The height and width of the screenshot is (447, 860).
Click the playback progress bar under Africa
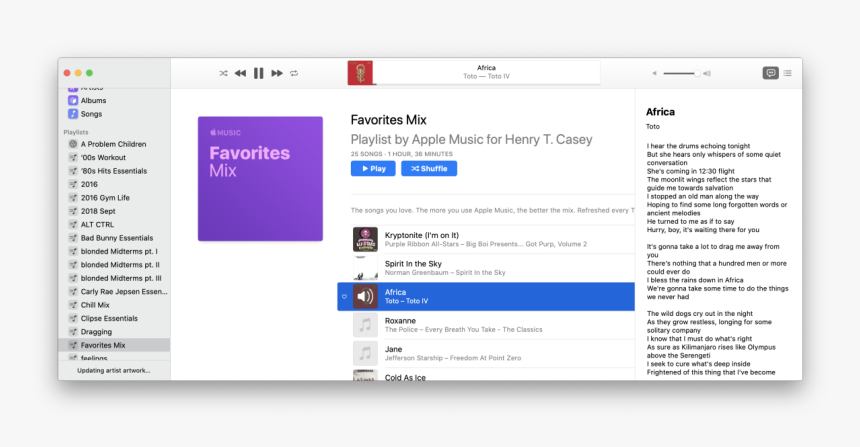tap(486, 84)
